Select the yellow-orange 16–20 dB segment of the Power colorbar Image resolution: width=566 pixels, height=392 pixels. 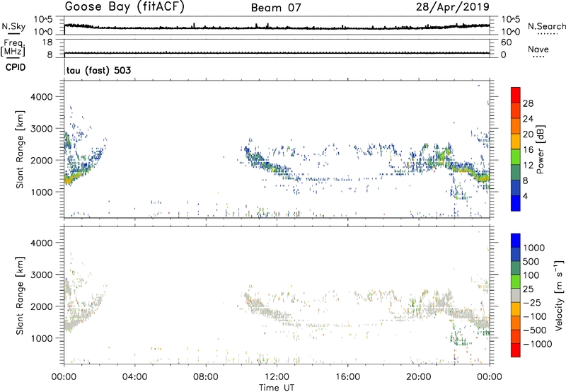pos(516,141)
